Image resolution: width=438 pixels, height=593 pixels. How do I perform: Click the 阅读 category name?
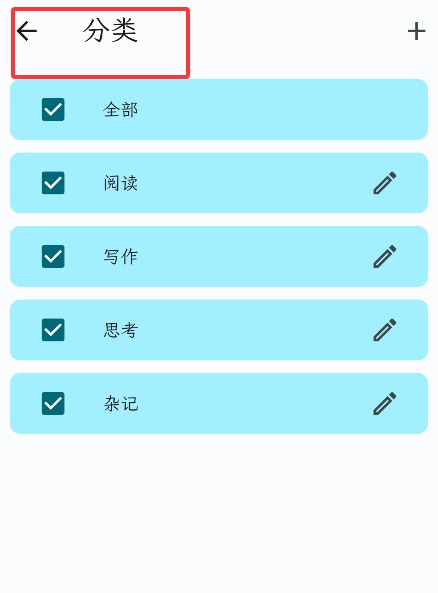[x=121, y=183]
